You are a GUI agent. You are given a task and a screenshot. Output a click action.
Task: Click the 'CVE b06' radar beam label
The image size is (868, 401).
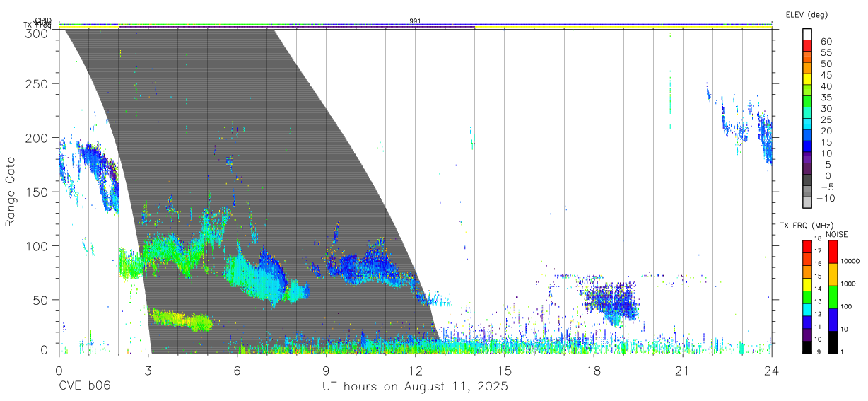click(85, 386)
